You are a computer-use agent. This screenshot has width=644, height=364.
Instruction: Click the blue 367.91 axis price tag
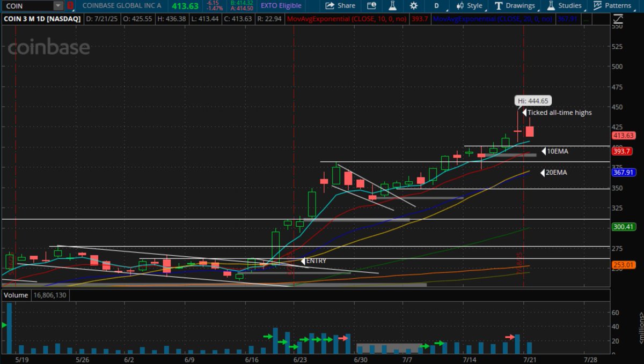(623, 173)
